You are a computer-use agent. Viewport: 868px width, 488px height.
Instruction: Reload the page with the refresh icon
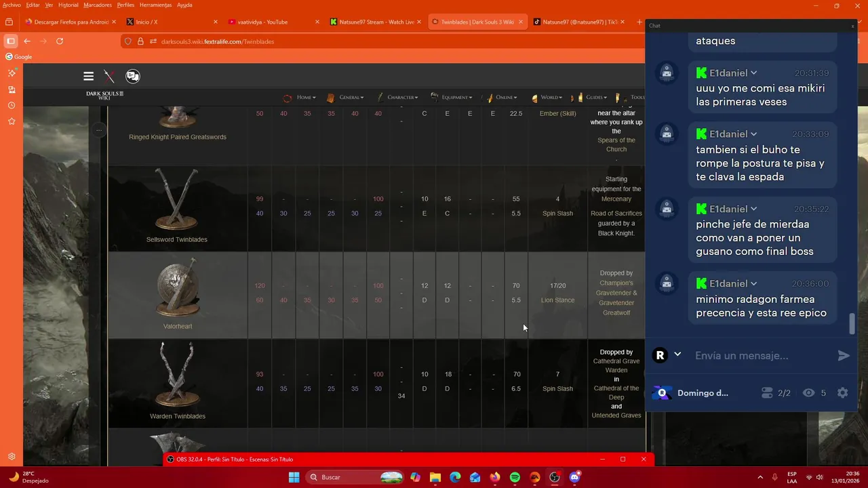coord(60,41)
